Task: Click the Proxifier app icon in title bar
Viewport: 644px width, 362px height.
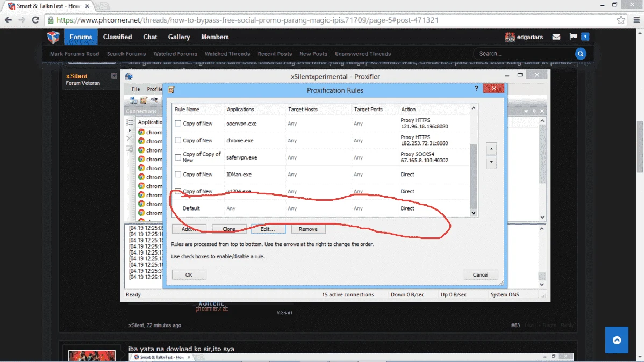Action: 128,76
